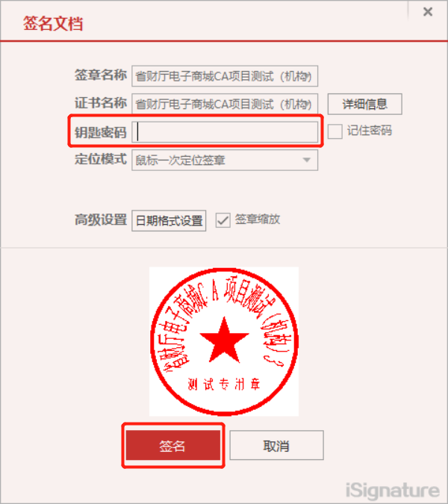Screen dimensions: 448x504
Task: Click the red seal stamp preview
Action: point(224,341)
